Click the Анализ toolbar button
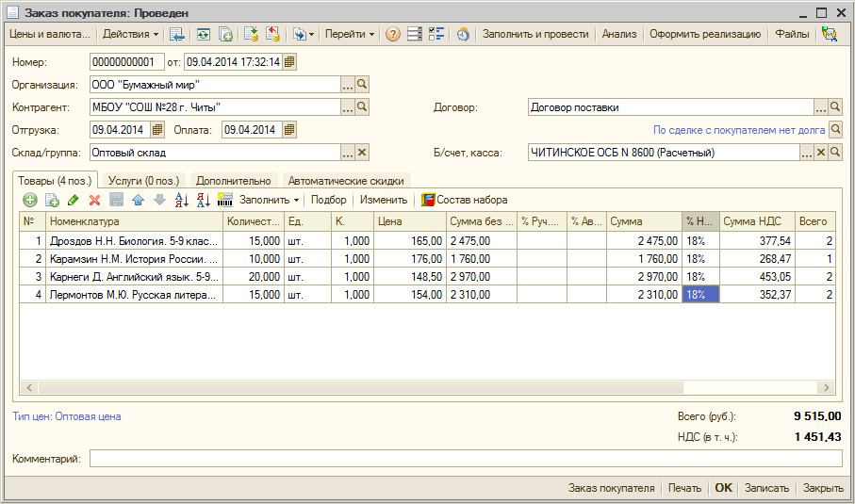This screenshot has height=504, width=855. point(619,34)
